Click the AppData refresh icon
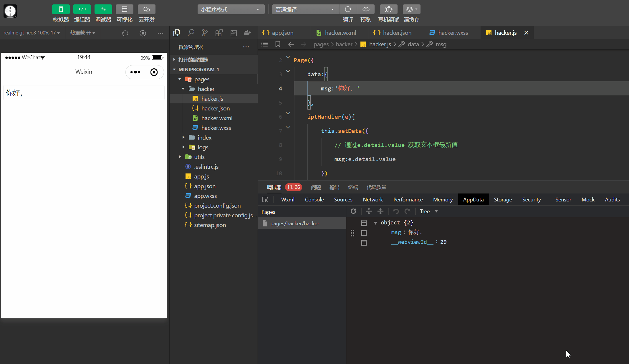This screenshot has height=364, width=629. pyautogui.click(x=353, y=211)
